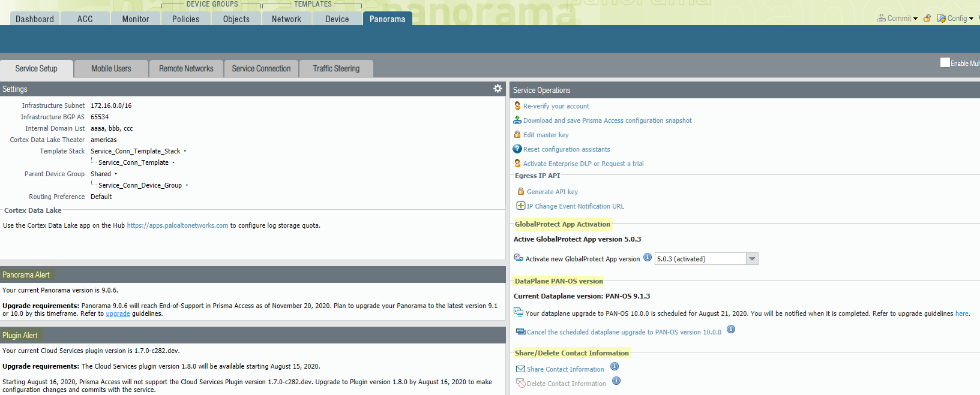This screenshot has height=395, width=980.
Task: Expand the Service_Conn_Template_Stack dropdown arrow
Action: [185, 152]
